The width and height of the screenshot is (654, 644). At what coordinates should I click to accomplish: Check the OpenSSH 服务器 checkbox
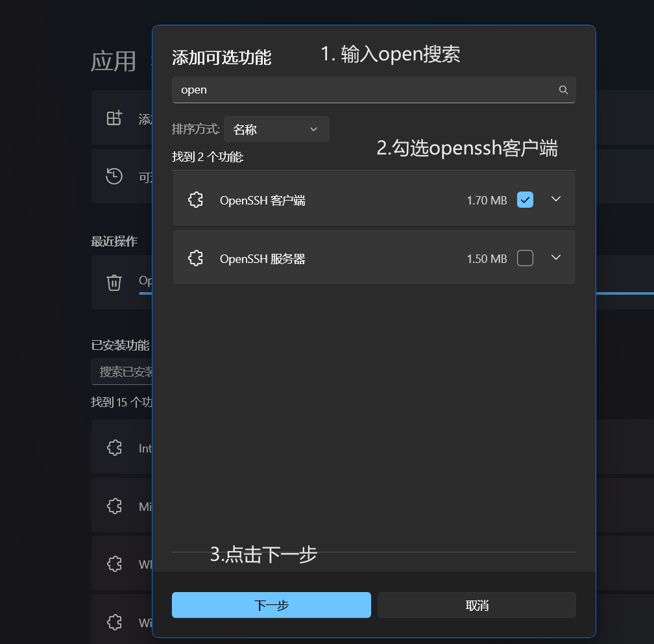pos(525,258)
